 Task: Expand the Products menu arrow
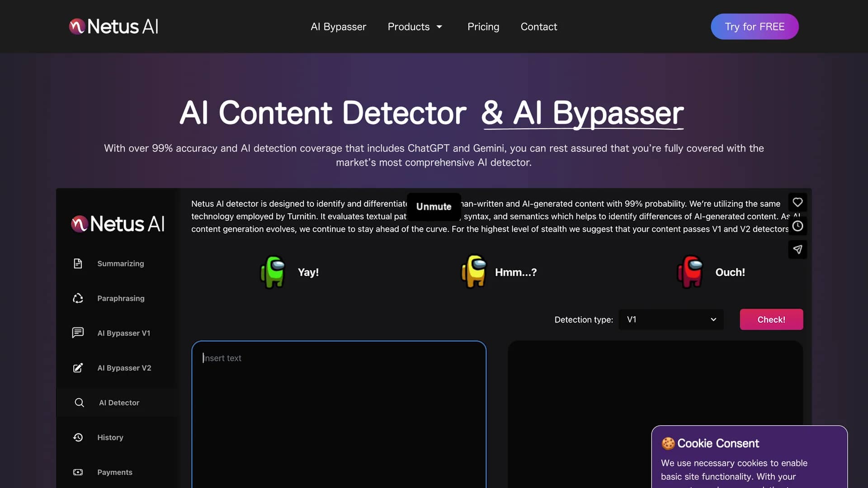(x=439, y=27)
